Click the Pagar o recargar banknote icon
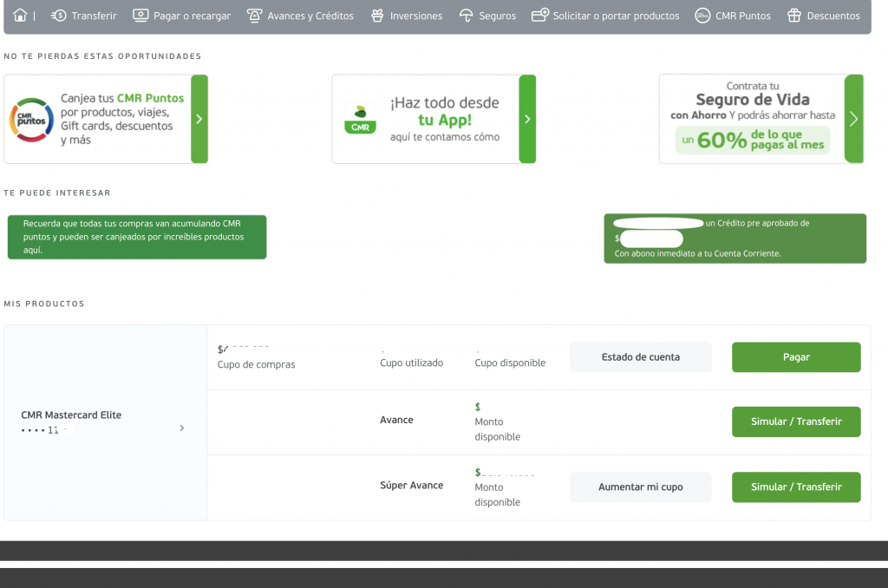Screen dimensions: 888x588 tap(140, 16)
